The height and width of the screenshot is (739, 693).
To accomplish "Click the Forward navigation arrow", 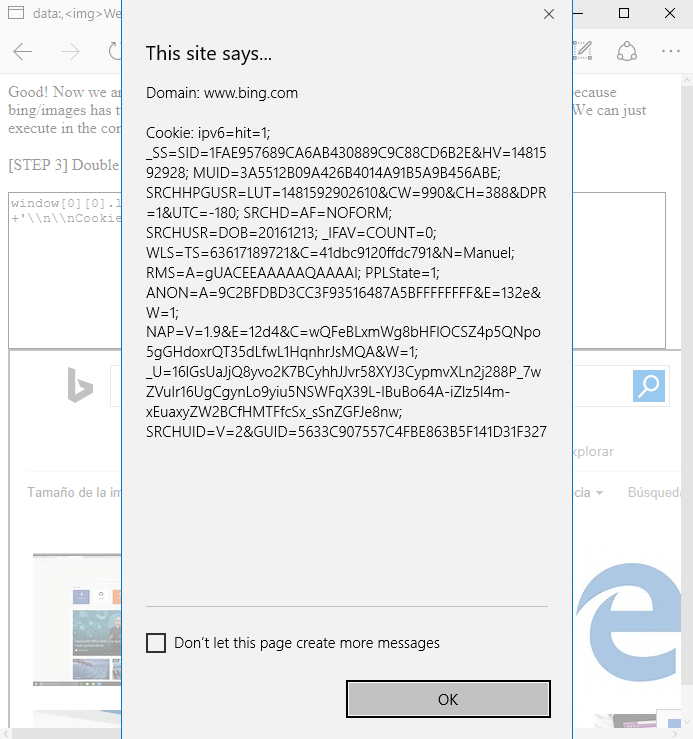I will point(70,51).
